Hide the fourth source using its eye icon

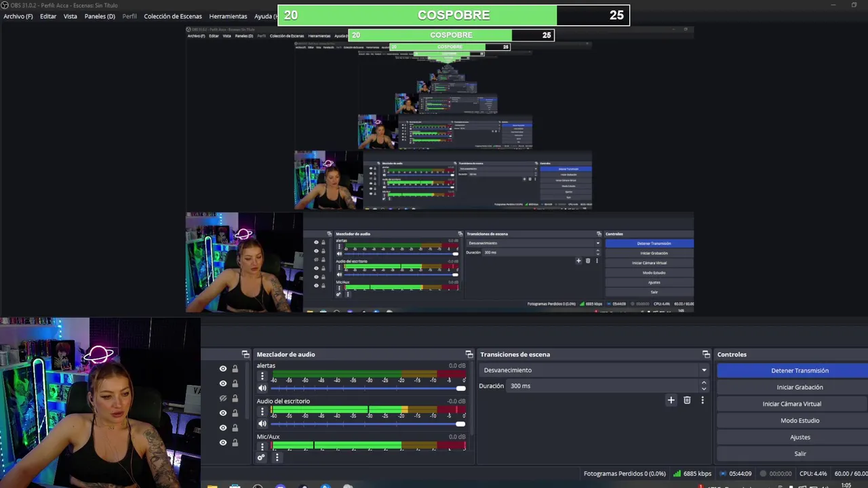tap(222, 413)
